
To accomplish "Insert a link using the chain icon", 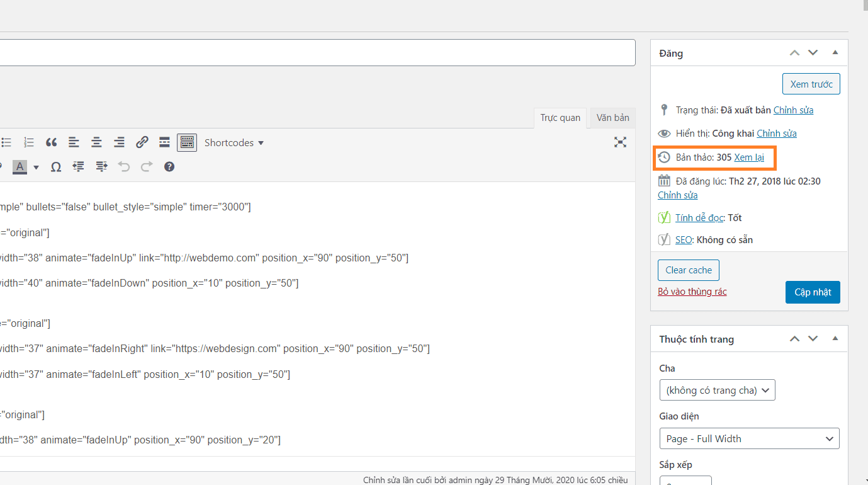I will click(x=142, y=142).
